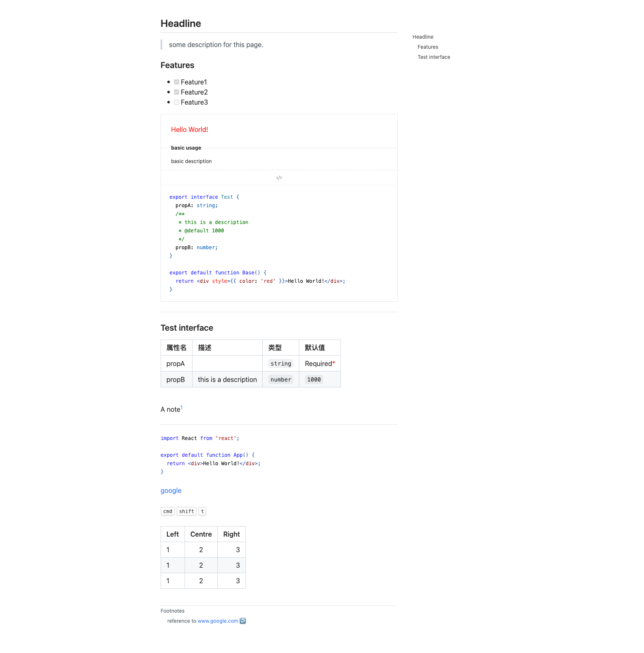
Task: Click the 1000 default value tag
Action: 314,380
